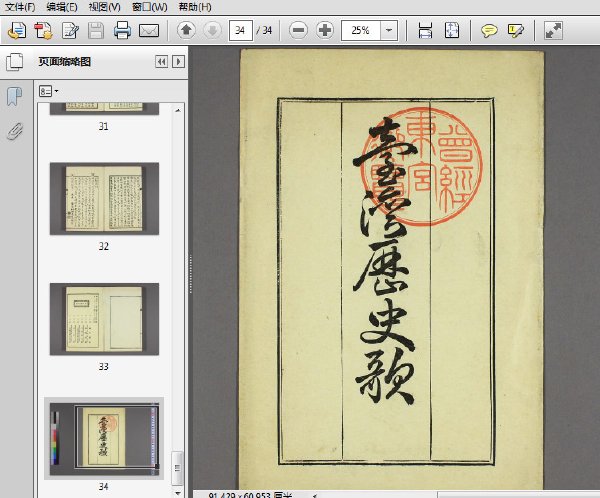The width and height of the screenshot is (600, 498).
Task: Click the page number field showing 34
Action: pos(241,30)
